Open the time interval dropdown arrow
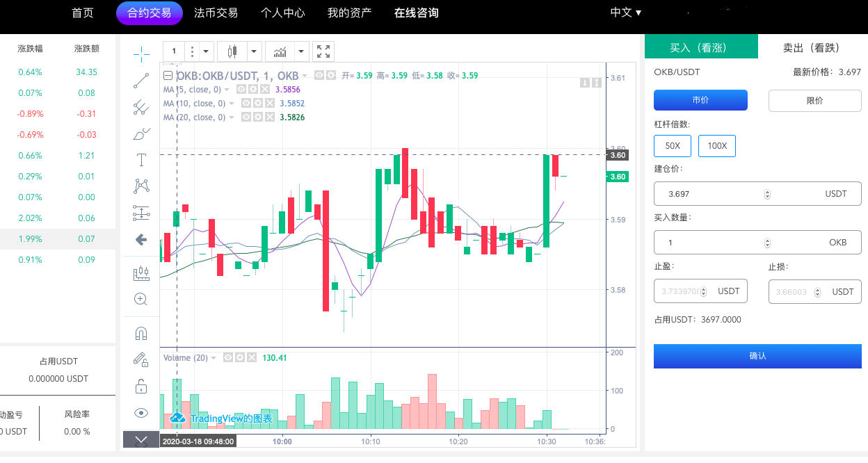Screen dimensions: 868x463 207,51
